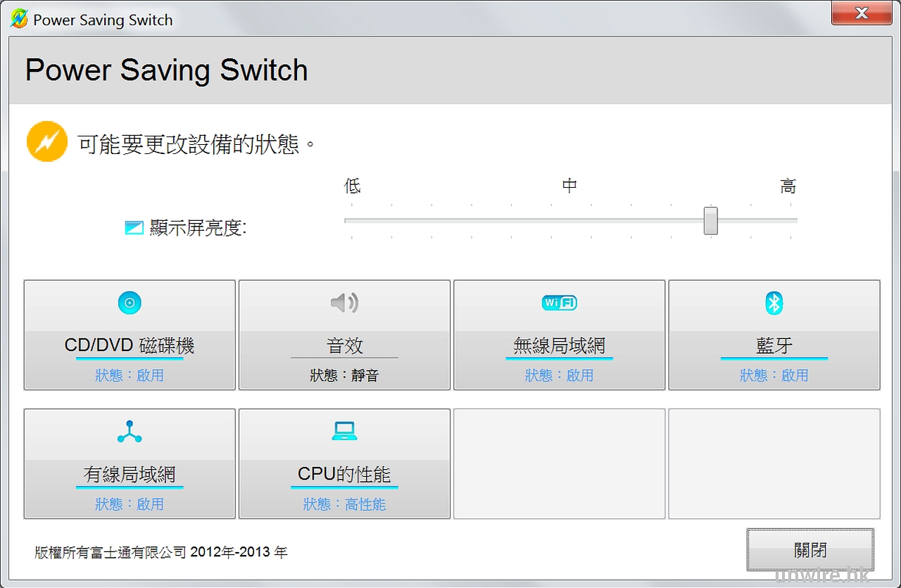The width and height of the screenshot is (901, 588).
Task: Click the speaker sound icon
Action: click(x=344, y=303)
